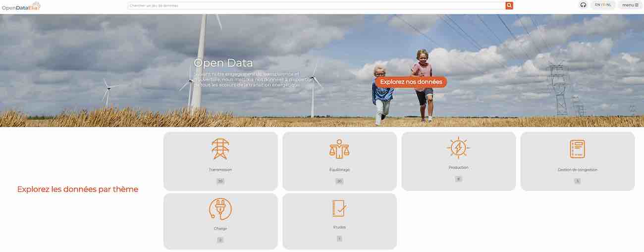Viewport: 644px width, 252px height.
Task: Switch language to EN
Action: (x=597, y=4)
